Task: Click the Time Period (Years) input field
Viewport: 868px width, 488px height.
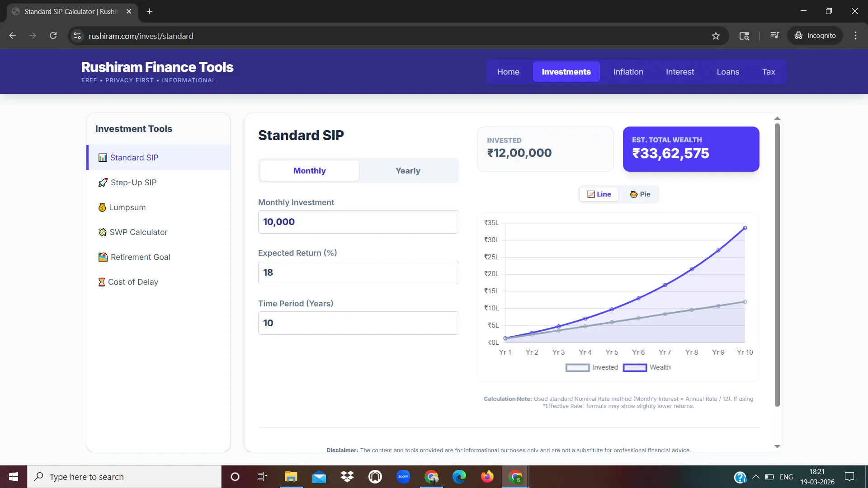Action: tap(359, 323)
